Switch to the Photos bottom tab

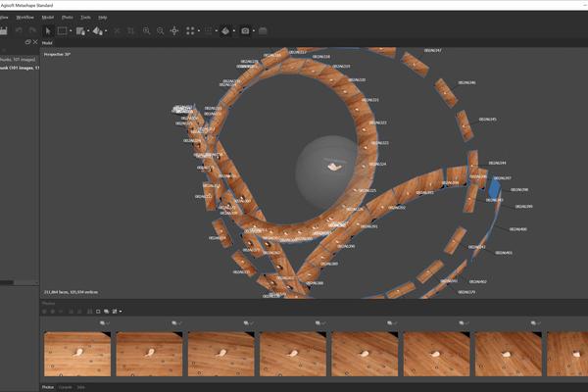tap(48, 387)
